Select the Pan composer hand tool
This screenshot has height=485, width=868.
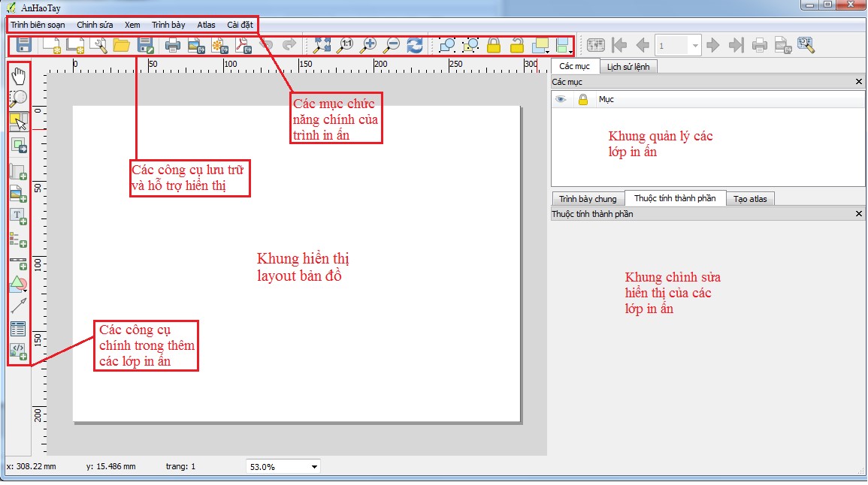click(x=18, y=76)
